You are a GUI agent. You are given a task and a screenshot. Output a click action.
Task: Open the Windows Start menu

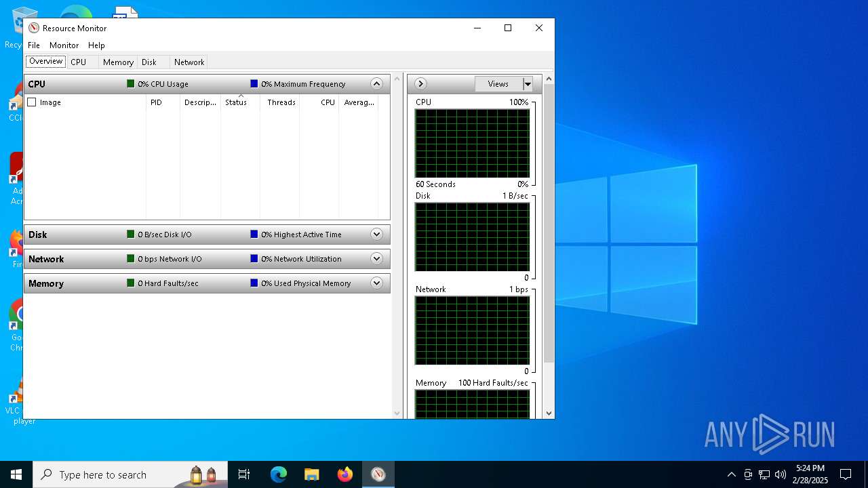16,474
